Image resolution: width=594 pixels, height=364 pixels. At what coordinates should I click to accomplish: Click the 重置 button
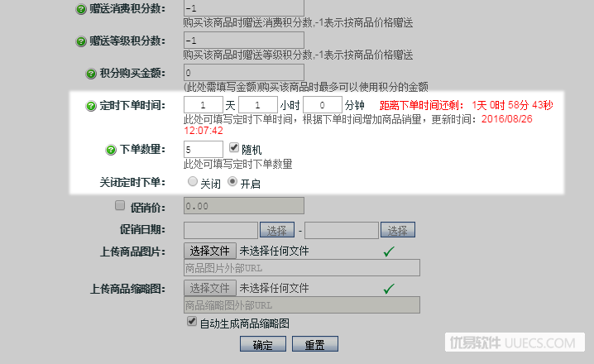tap(315, 344)
